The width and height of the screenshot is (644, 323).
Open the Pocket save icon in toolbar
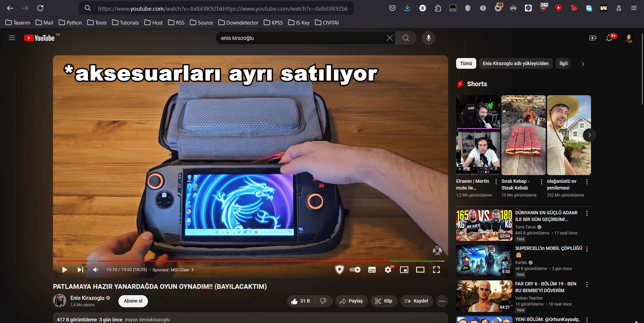click(392, 8)
